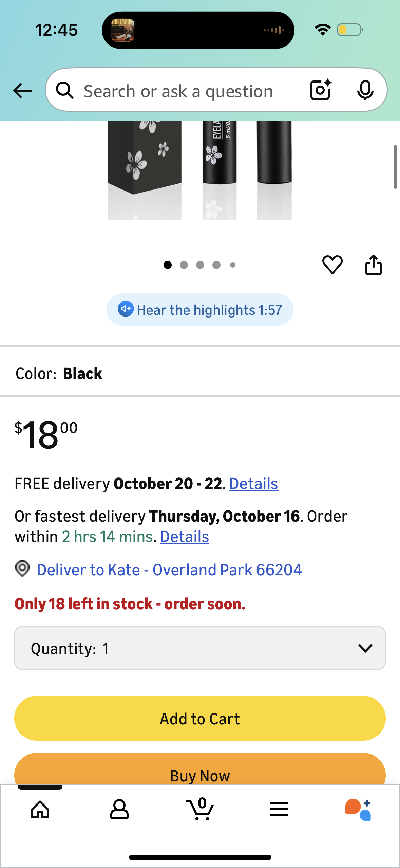This screenshot has width=400, height=868.
Task: Jump to the second product image dot
Action: pos(184,265)
